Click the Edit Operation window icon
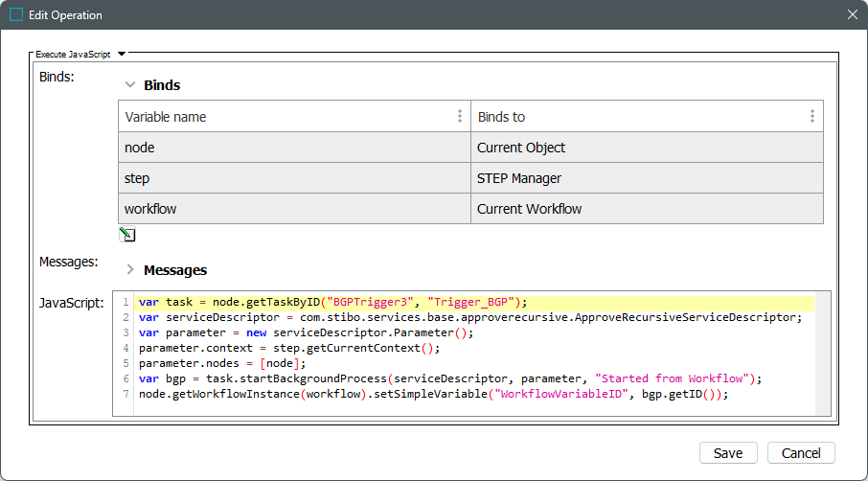This screenshot has width=868, height=481. pyautogui.click(x=16, y=15)
